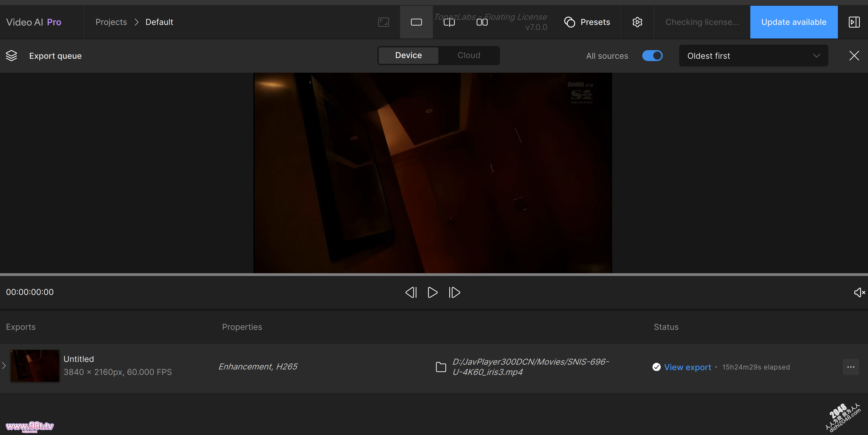Click the Untitled export thumbnail
Screen dimensions: 868x435
tap(35, 366)
